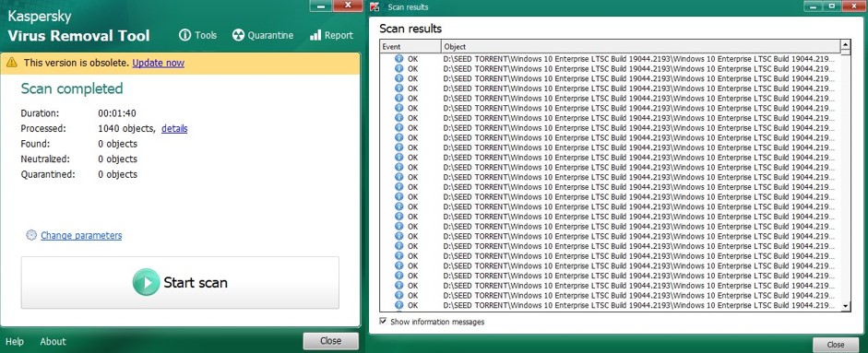Open Change parameters settings link
This screenshot has width=868, height=353.
[81, 235]
